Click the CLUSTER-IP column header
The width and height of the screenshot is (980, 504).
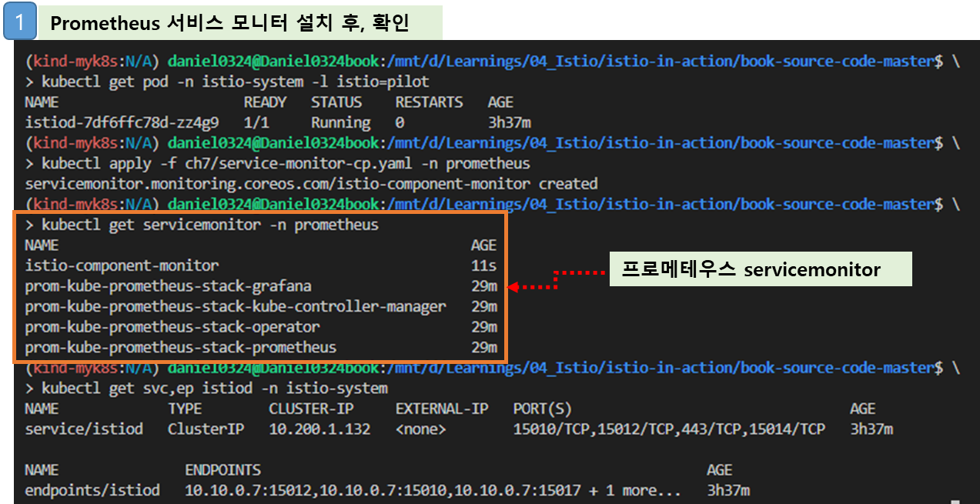coord(311,409)
